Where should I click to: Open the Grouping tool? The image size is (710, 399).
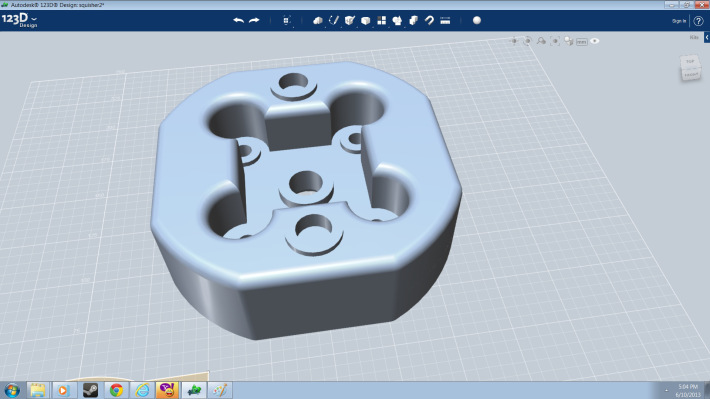[397, 20]
